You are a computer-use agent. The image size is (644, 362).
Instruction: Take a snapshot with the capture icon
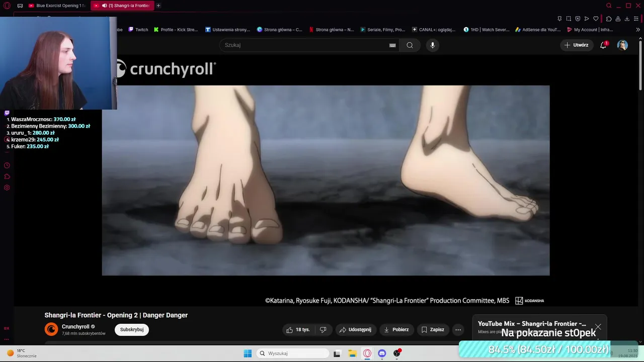pos(569,19)
